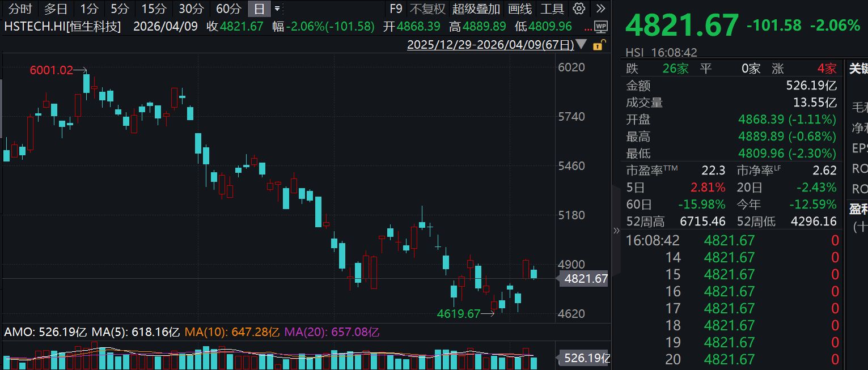This screenshot has width=868, height=370.
Task: Click the WP monitor icon near 低 price
Action: pyautogui.click(x=601, y=27)
